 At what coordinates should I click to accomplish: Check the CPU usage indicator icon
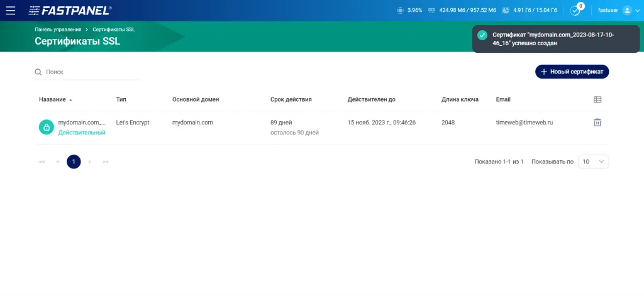[400, 10]
